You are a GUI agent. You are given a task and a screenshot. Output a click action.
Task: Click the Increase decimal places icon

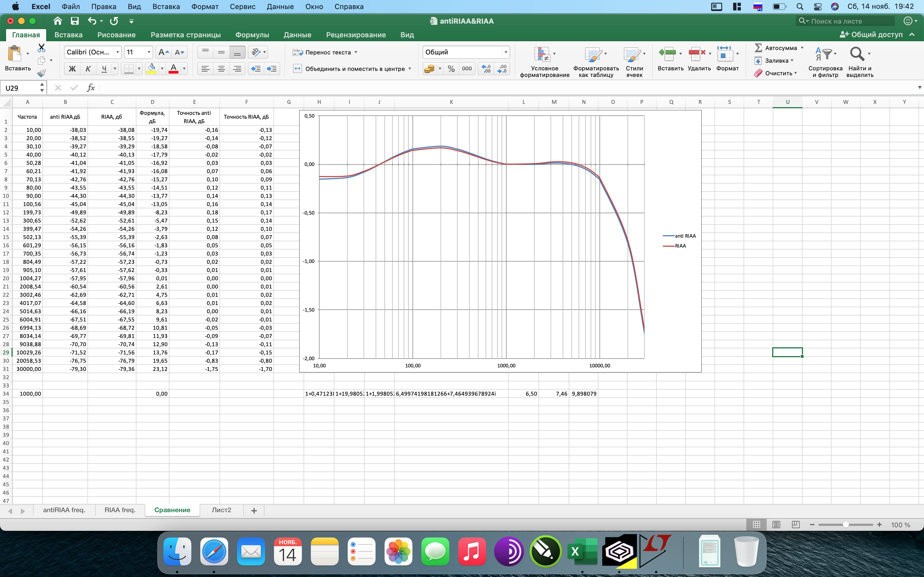[486, 69]
